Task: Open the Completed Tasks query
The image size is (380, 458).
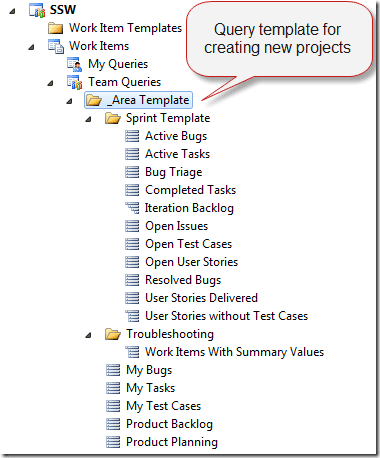Action: tap(190, 190)
